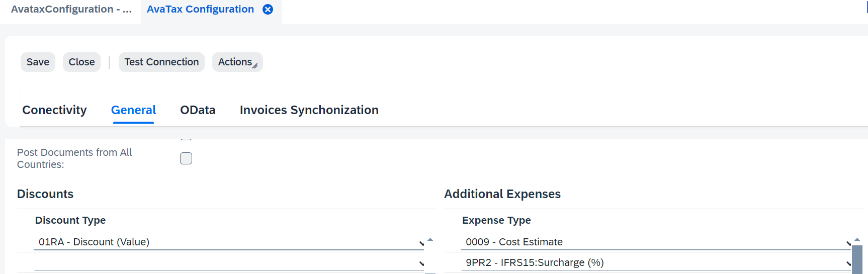Open the 9PR2 - IFRS15:Surcharge (%) dropdown arrow
Screen dimensions: 868x274
click(x=848, y=263)
